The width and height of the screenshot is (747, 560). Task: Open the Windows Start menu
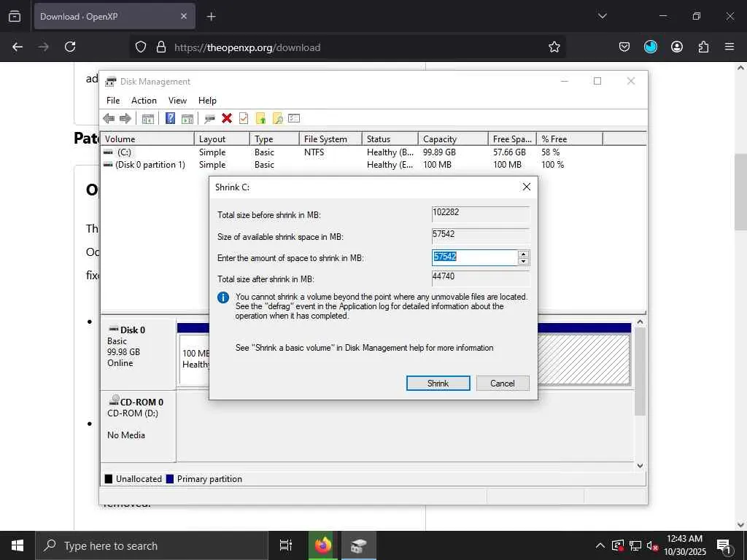[18, 545]
